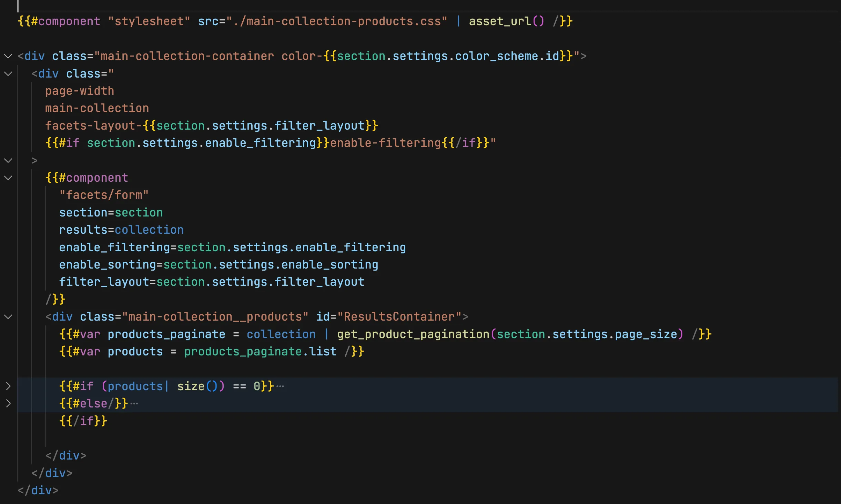Viewport: 841px width, 504px height.
Task: Expand the folded {{#else/}} block chevron
Action: pyautogui.click(x=8, y=403)
